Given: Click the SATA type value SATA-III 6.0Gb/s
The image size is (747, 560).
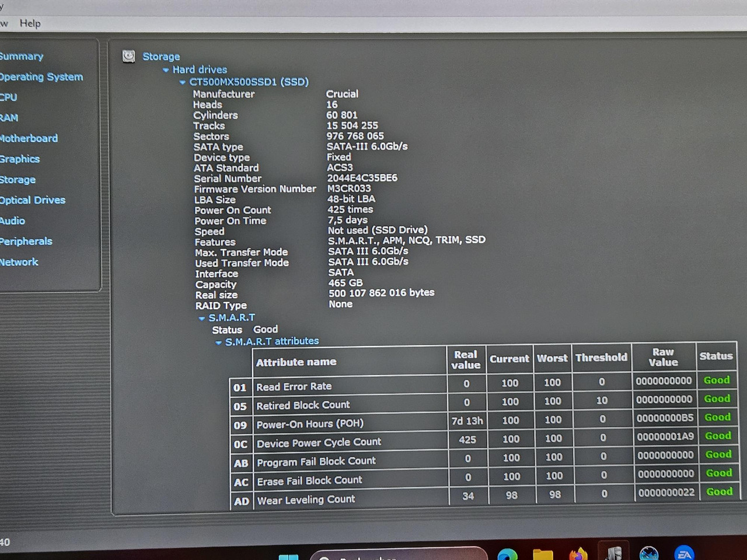Looking at the screenshot, I should click(x=367, y=146).
